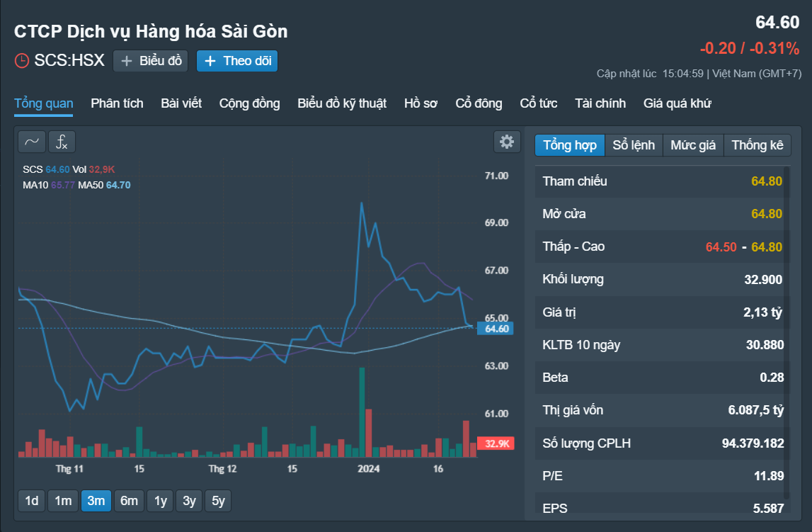The height and width of the screenshot is (532, 812).
Task: Click the Khối lượng value 32.900
Action: point(763,280)
